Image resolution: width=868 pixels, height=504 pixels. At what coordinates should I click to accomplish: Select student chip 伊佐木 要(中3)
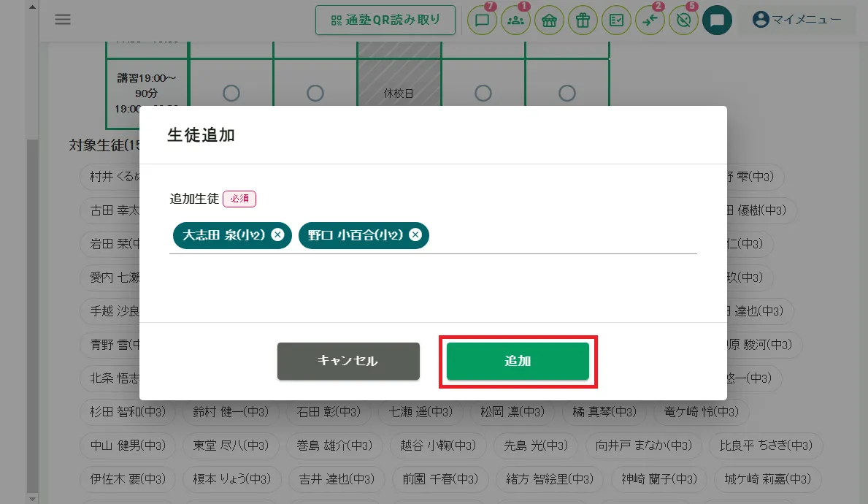(x=128, y=479)
